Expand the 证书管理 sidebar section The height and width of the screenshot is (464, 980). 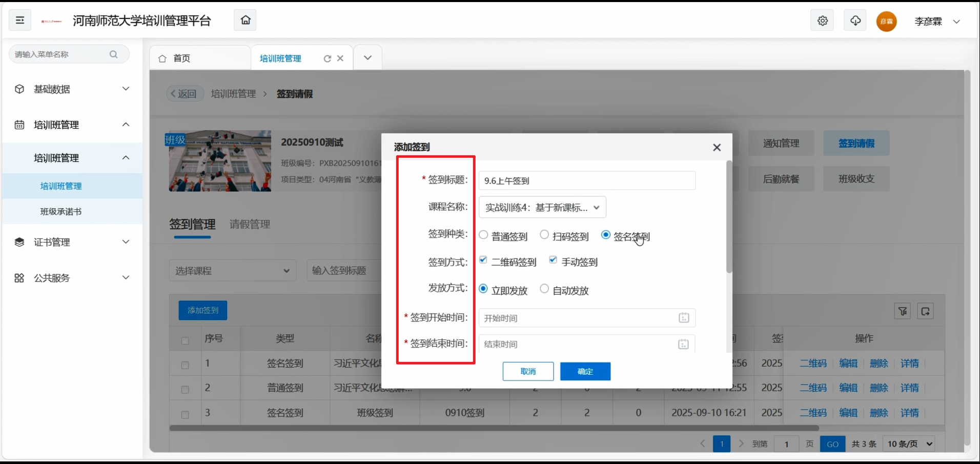tap(72, 242)
